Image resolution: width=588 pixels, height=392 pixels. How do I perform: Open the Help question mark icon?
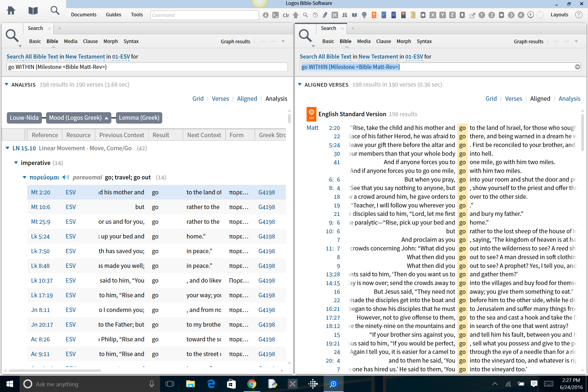(579, 15)
